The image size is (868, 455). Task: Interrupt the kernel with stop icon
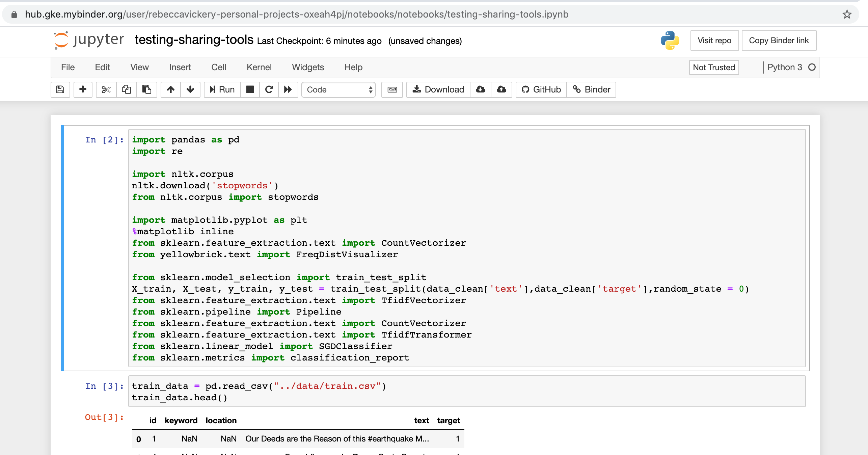coord(250,90)
